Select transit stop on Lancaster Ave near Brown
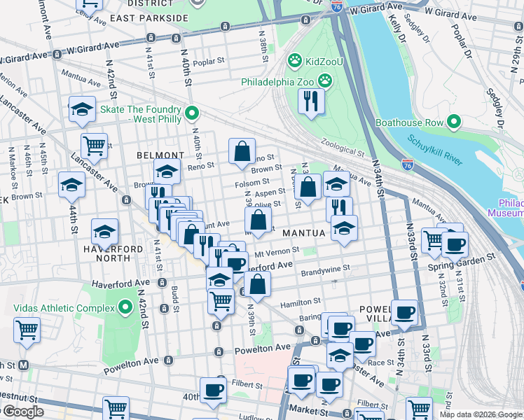 click(x=126, y=200)
